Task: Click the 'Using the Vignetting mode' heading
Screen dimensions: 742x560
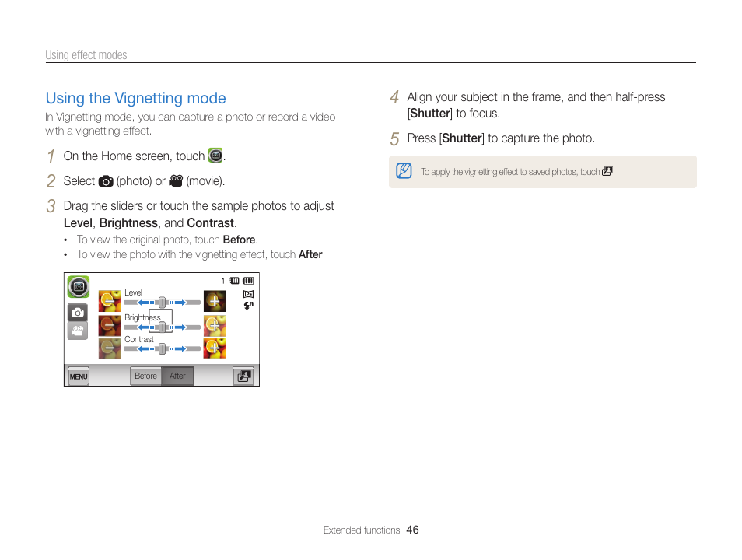Action: [x=136, y=98]
